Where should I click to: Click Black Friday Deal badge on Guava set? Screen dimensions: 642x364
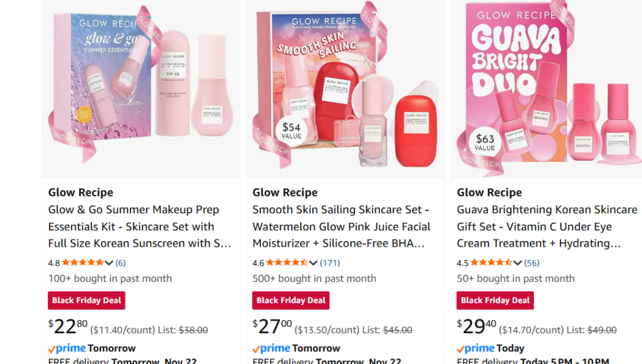pos(495,301)
